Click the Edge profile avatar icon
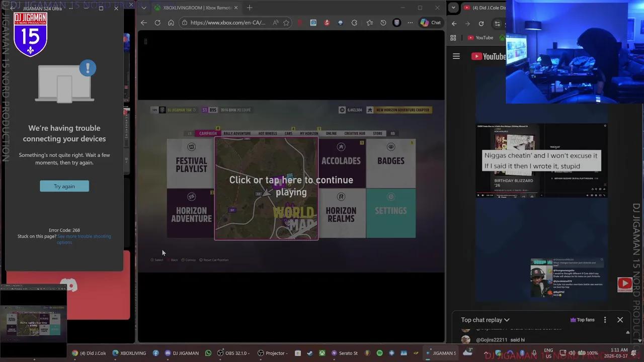644x362 pixels. [x=397, y=23]
